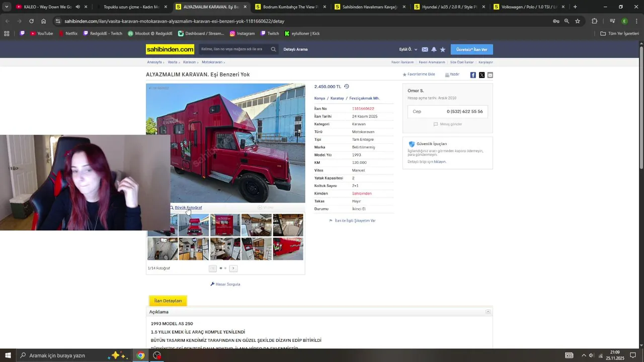Bookmark this page with star icon
This screenshot has height=362, width=644.
pos(578,21)
